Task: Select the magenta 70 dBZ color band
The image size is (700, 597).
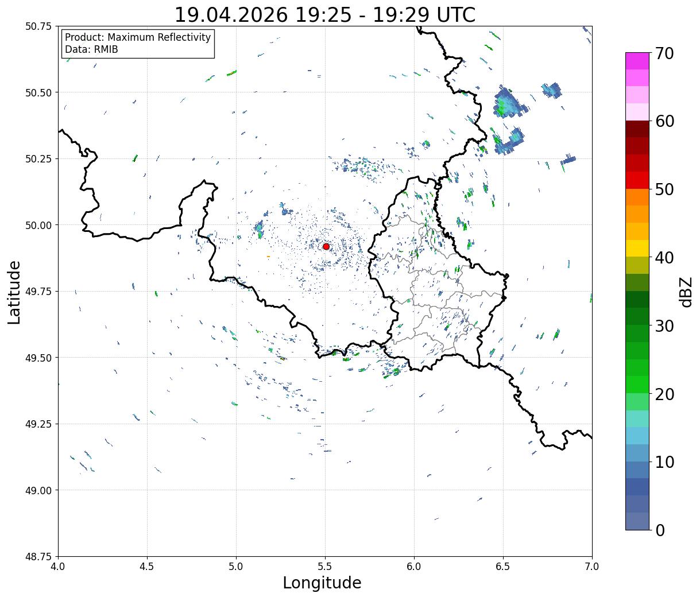Action: [637, 61]
